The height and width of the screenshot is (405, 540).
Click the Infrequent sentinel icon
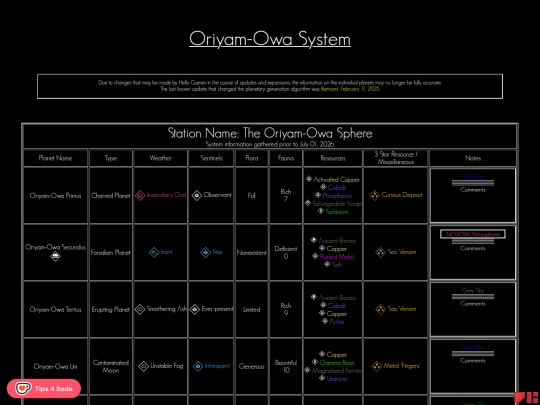pyautogui.click(x=198, y=366)
